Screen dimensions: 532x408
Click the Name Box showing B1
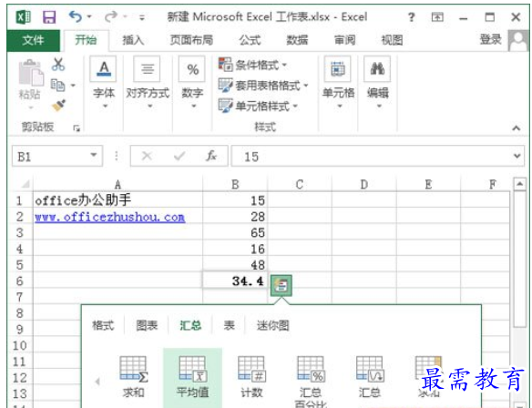pos(51,157)
